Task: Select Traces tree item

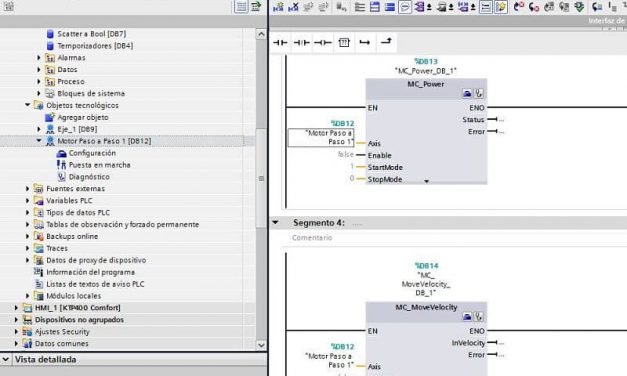Action: pos(57,248)
